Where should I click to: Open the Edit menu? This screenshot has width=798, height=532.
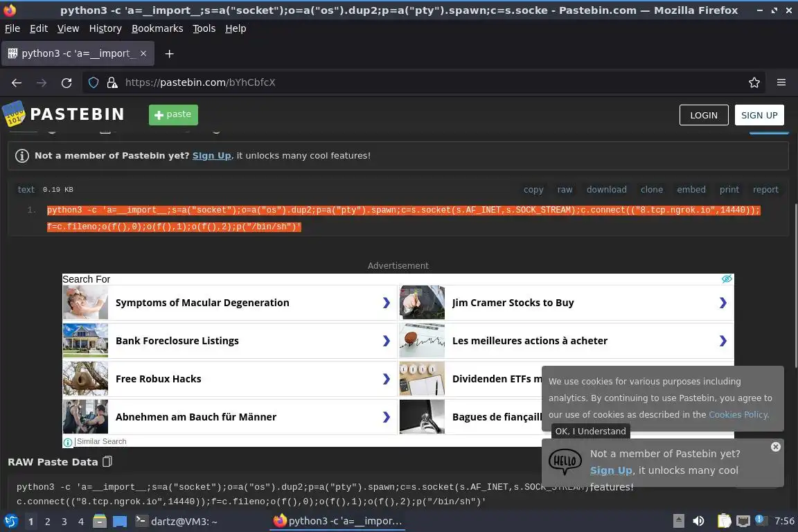[x=39, y=28]
